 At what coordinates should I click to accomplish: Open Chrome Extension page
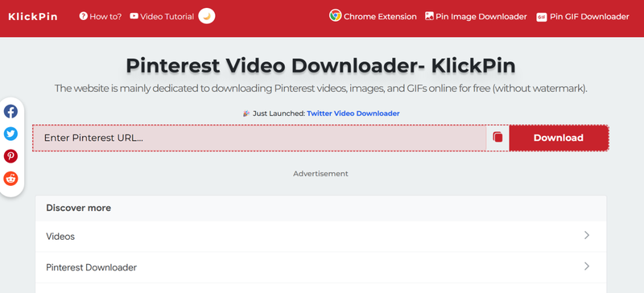pos(373,16)
